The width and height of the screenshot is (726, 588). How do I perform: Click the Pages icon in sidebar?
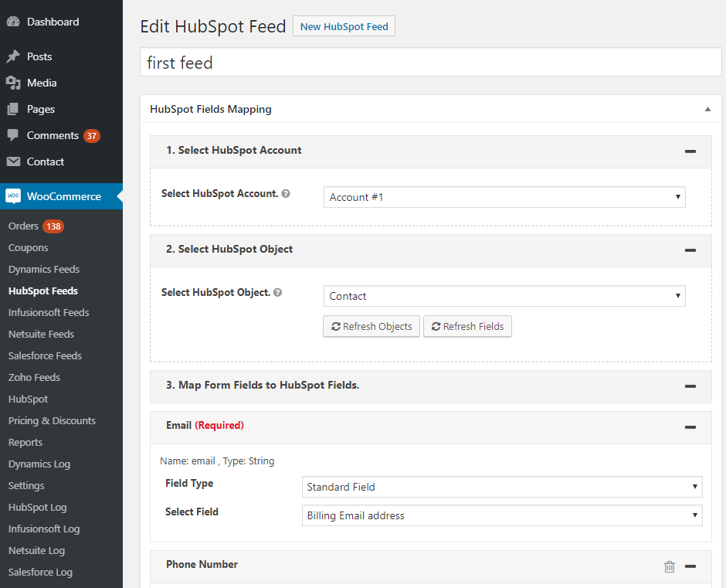point(13,110)
